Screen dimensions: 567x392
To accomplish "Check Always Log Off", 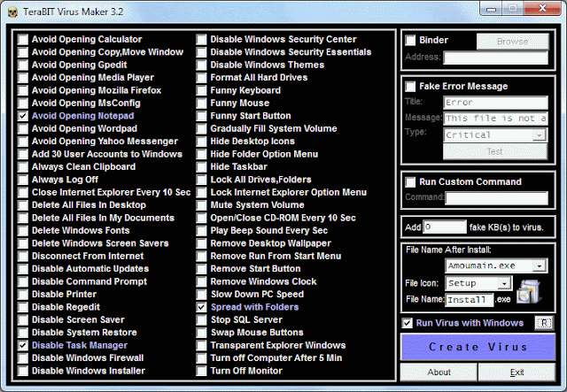I will pyautogui.click(x=23, y=180).
